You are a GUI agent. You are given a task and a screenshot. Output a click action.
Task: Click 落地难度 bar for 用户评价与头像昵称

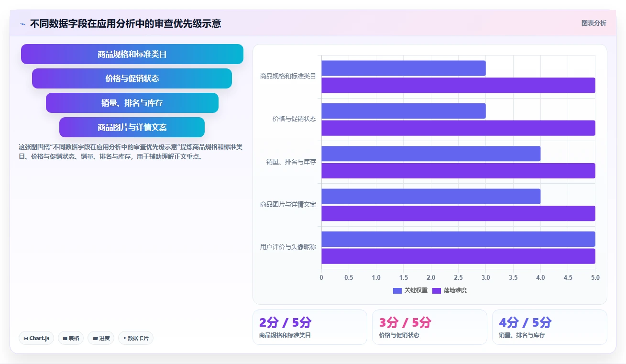[458, 256]
